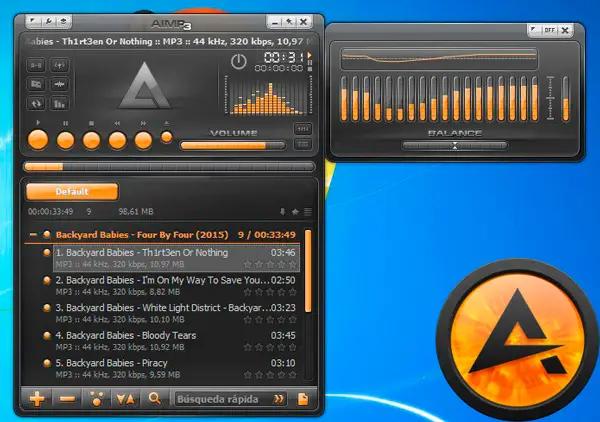Toggle the equalizer window button right of VOLUME
The width and height of the screenshot is (600, 422).
pyautogui.click(x=303, y=129)
